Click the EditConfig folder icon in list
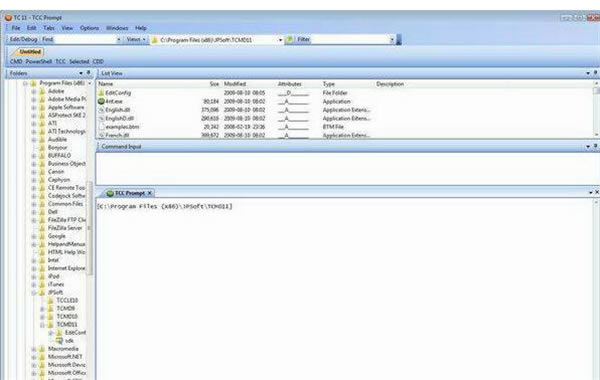Screen dimensions: 600x380 pos(101,93)
